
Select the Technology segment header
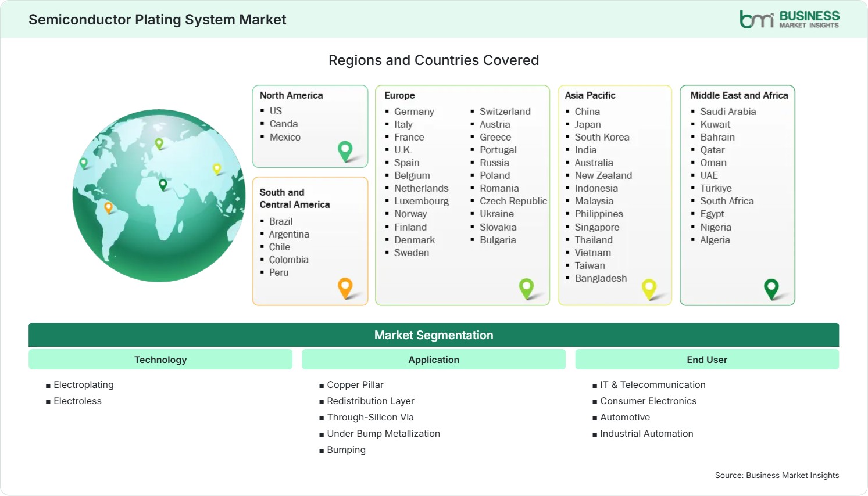click(x=160, y=360)
